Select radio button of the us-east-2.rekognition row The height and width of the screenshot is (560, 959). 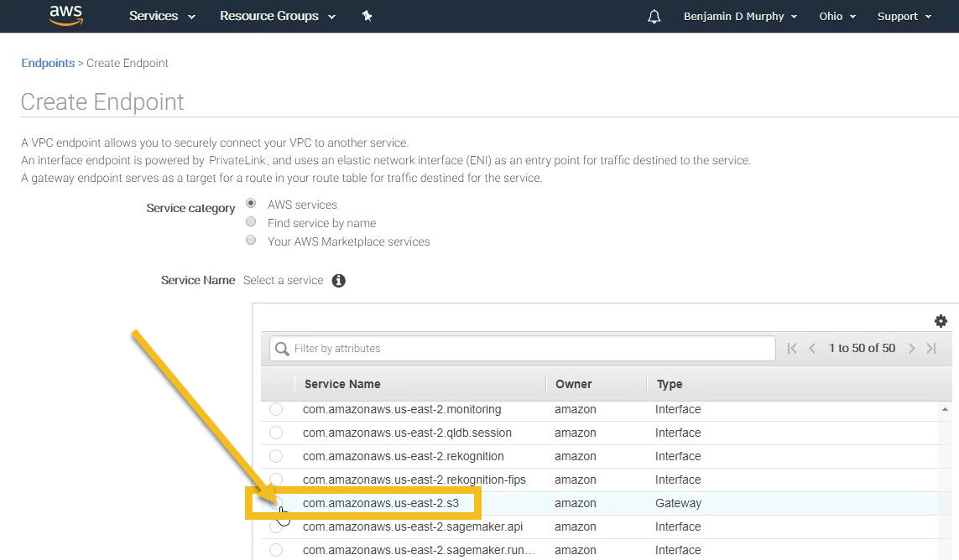point(276,456)
